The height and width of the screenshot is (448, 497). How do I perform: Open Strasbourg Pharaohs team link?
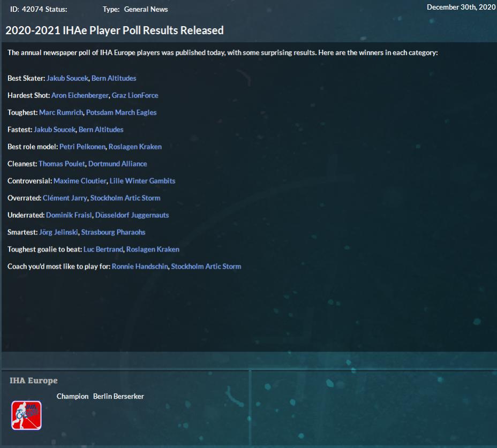[x=113, y=232]
